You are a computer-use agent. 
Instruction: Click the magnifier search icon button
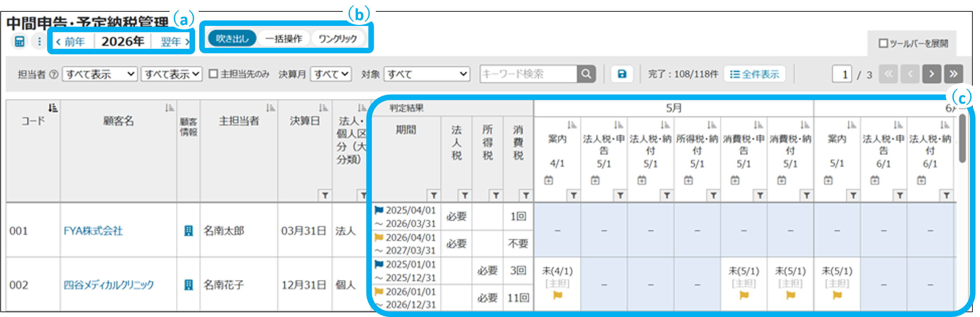(x=586, y=74)
